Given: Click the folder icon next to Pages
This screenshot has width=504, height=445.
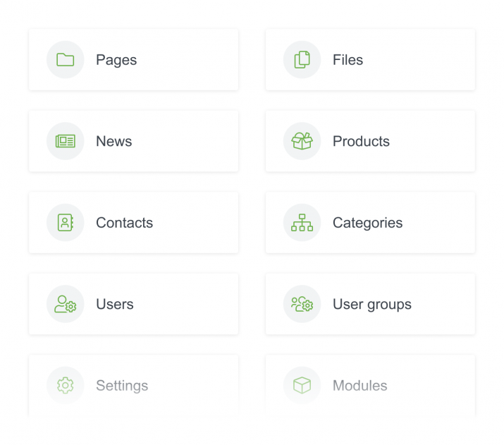Looking at the screenshot, I should 66,60.
